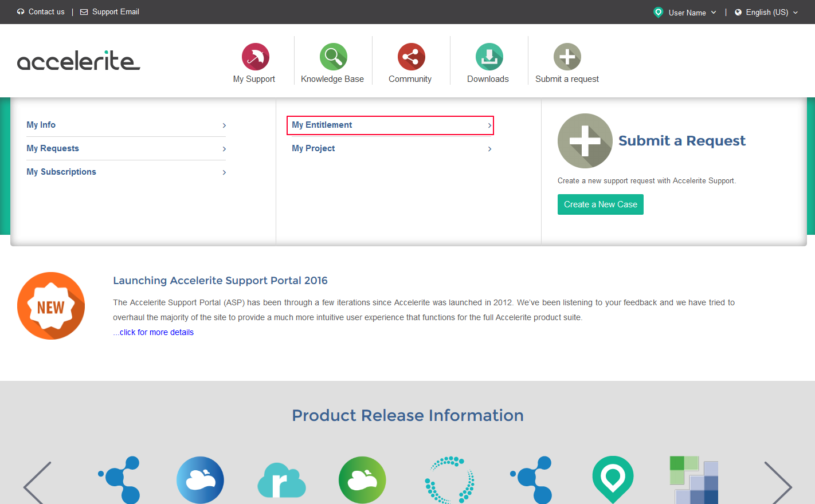This screenshot has height=504, width=815.
Task: Expand the My Info chevron
Action: pos(224,125)
